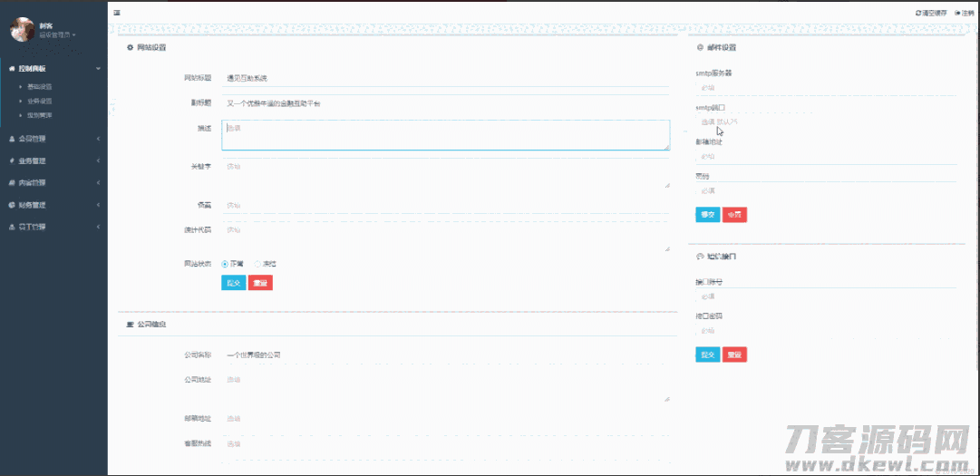Screen dimensions: 980x476
Task: Click the refresh icon beside 清空缓存
Action: pyautogui.click(x=917, y=13)
